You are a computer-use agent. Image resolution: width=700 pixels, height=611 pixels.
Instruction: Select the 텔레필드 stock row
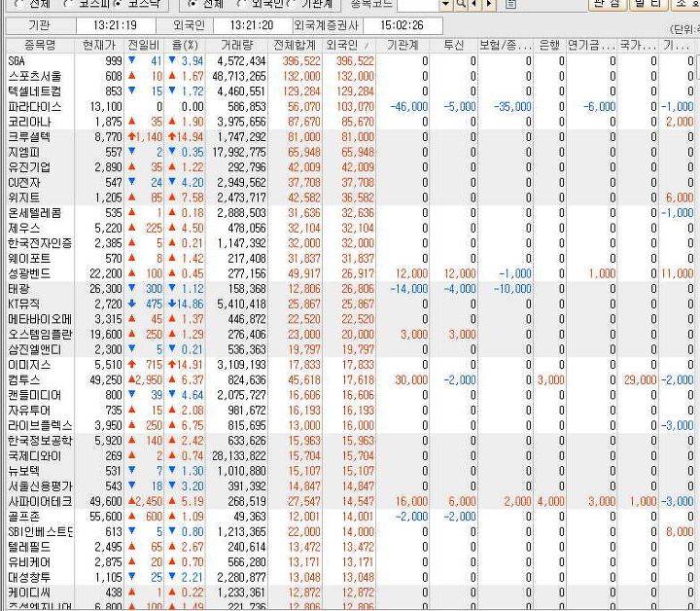pyautogui.click(x=350, y=547)
